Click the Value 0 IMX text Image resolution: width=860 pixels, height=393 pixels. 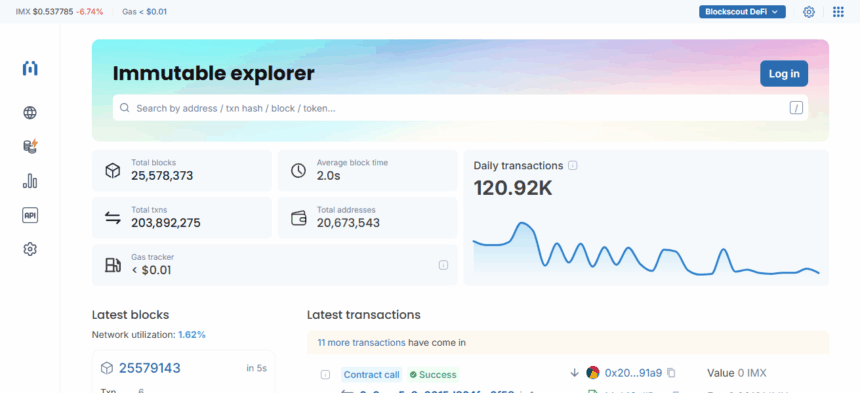pyautogui.click(x=737, y=373)
